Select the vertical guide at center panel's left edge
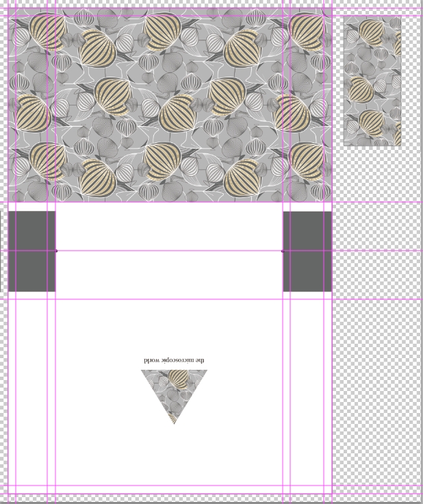Viewport: 423px width, 504px height. click(55, 342)
